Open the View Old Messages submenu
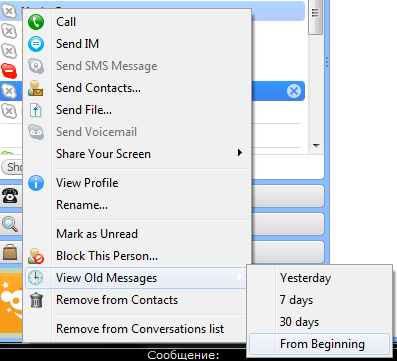Viewport: 397px width, 361px height. 137,278
